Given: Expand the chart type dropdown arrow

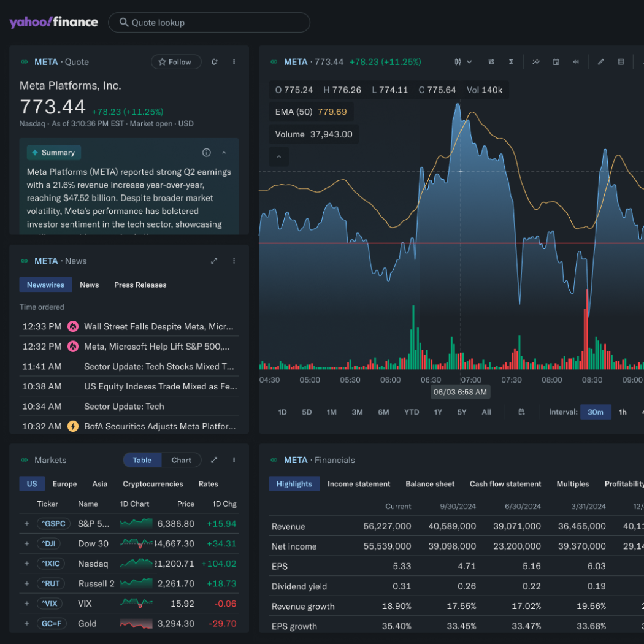Looking at the screenshot, I should pos(469,62).
